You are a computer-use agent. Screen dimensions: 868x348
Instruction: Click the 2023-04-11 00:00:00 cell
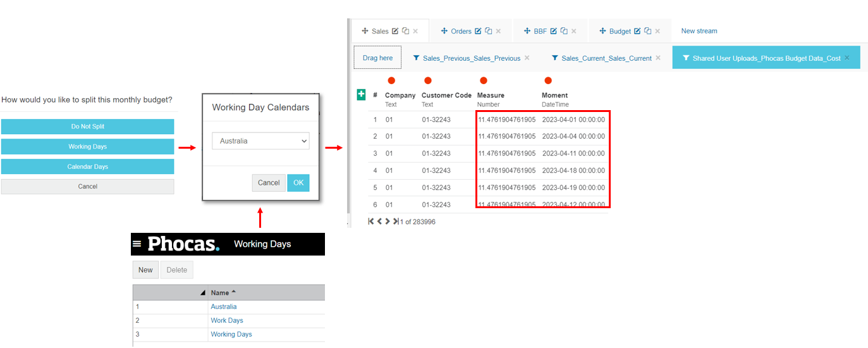click(573, 154)
